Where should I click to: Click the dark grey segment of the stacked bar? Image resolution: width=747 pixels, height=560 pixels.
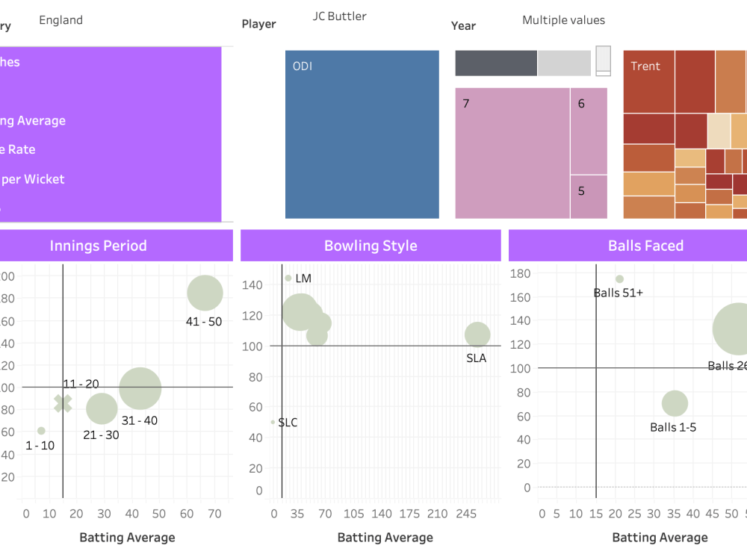pyautogui.click(x=495, y=63)
